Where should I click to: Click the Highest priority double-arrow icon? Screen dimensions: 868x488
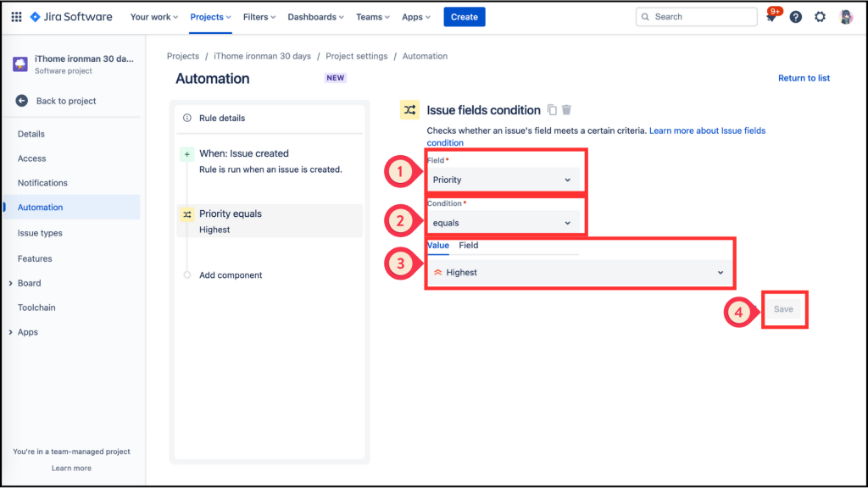(438, 272)
